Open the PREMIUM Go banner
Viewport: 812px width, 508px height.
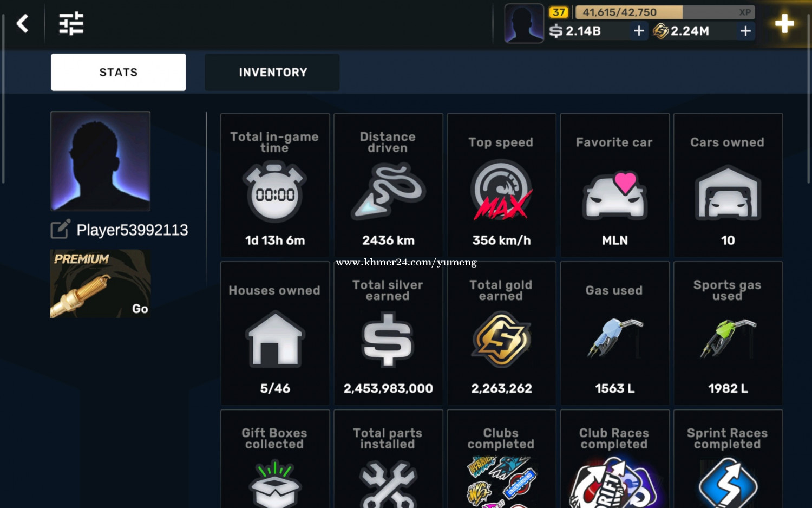[101, 283]
